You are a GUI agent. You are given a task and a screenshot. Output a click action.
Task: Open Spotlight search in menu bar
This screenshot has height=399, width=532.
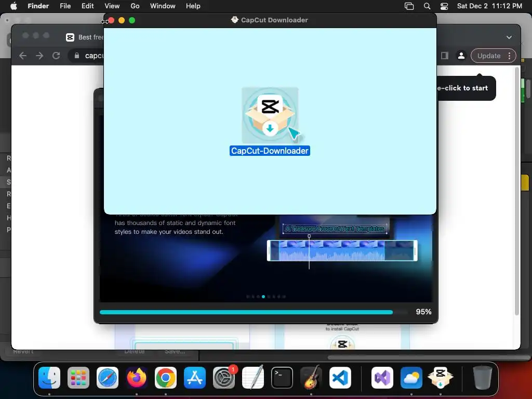pos(427,6)
